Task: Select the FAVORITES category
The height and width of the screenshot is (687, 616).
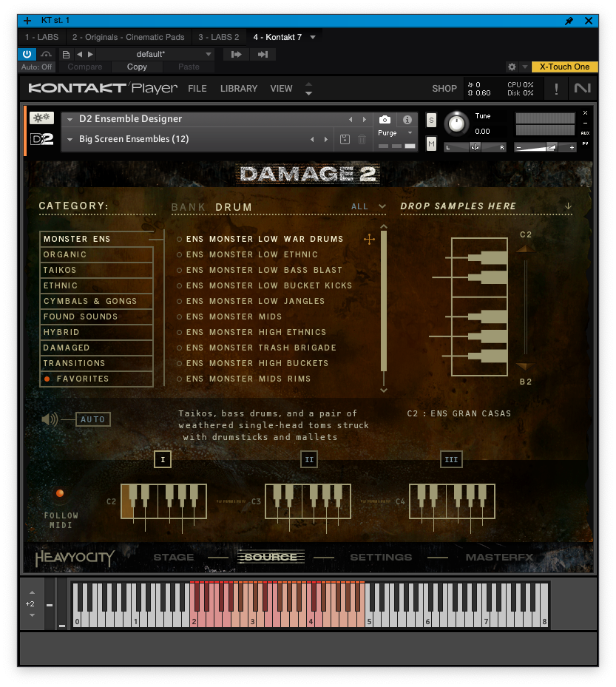Action: (x=96, y=379)
